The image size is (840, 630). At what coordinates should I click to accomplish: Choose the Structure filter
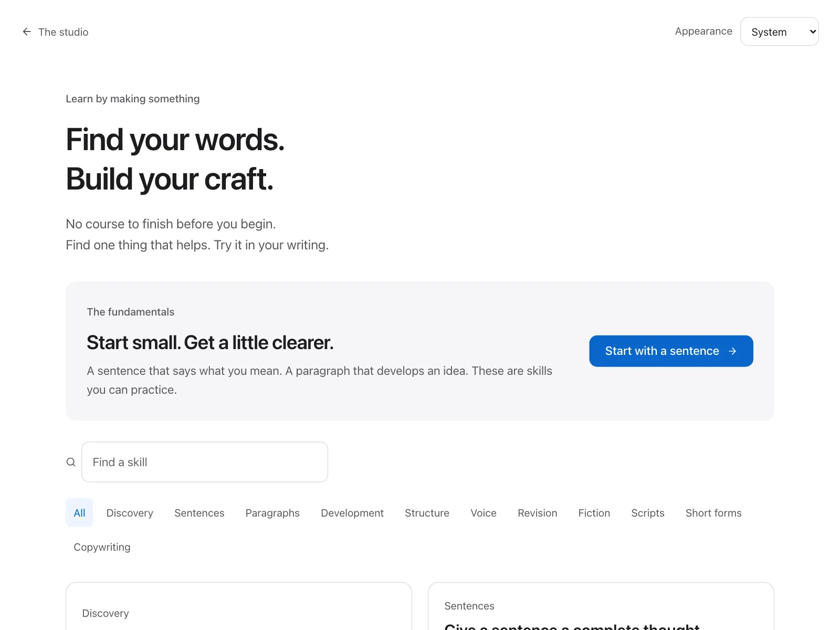[427, 513]
